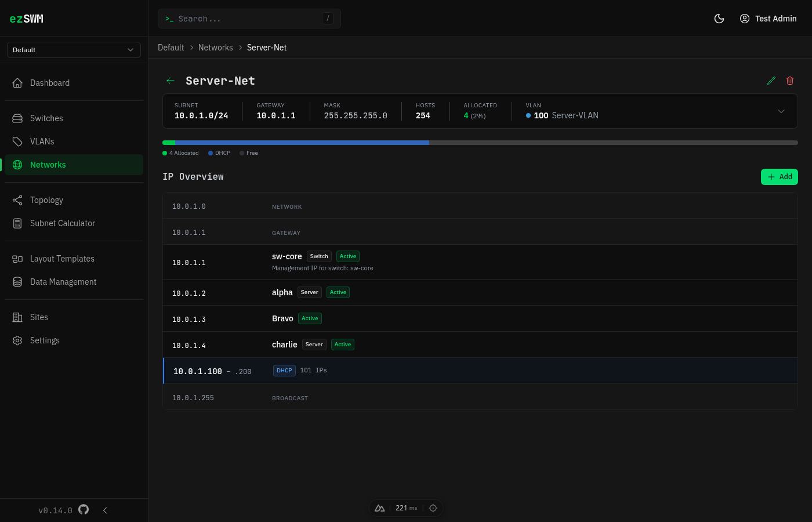Viewport: 812px width, 522px height.
Task: Click the v0.14.0 version label
Action: (x=55, y=510)
